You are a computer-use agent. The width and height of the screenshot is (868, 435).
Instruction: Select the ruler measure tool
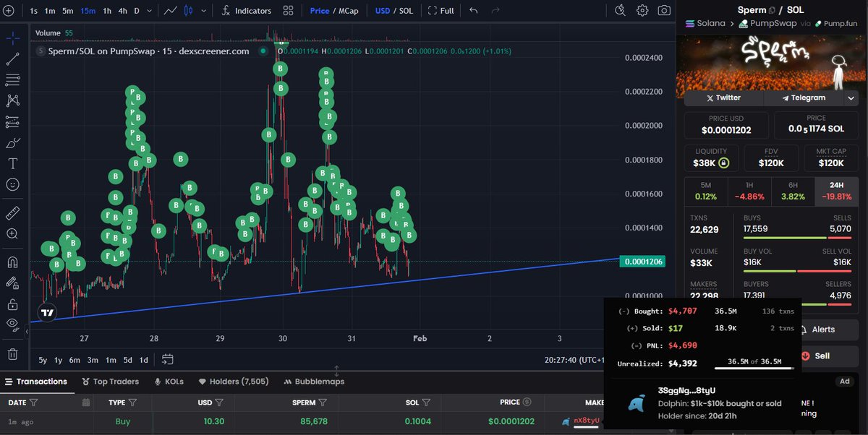coord(12,213)
